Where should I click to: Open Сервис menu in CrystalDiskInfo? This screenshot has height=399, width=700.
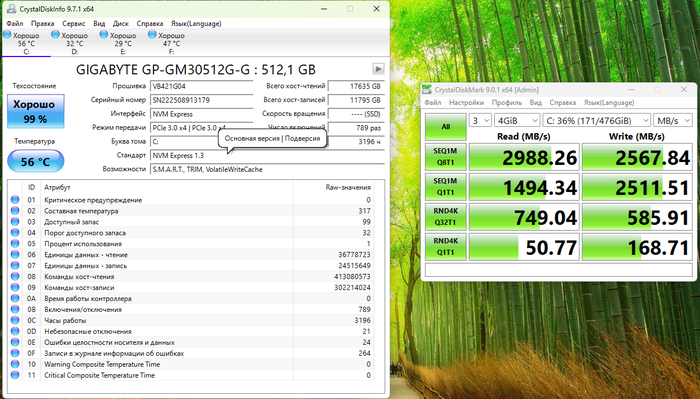click(x=74, y=23)
